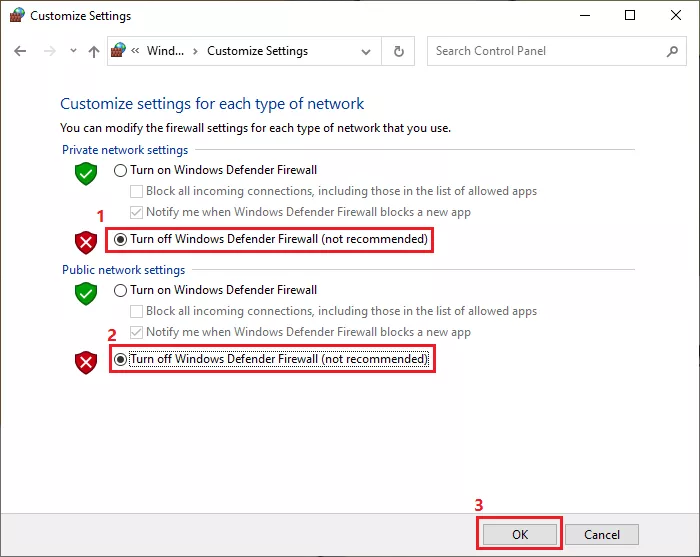Expand the address bar breadcrumb overflow chevron

[135, 51]
